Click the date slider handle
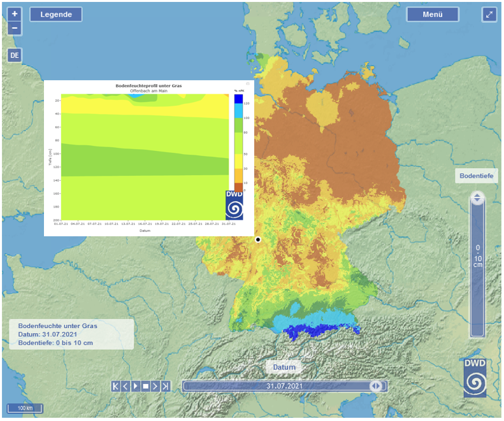Screen dimensions: 504x421 pyautogui.click(x=376, y=386)
